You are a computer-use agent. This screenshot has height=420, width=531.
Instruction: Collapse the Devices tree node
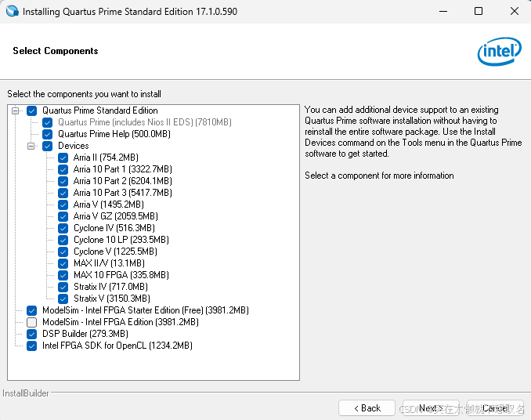click(31, 146)
